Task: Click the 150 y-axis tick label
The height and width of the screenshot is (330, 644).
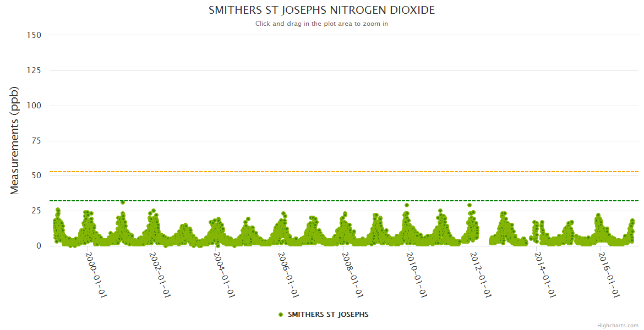Action: (34, 35)
